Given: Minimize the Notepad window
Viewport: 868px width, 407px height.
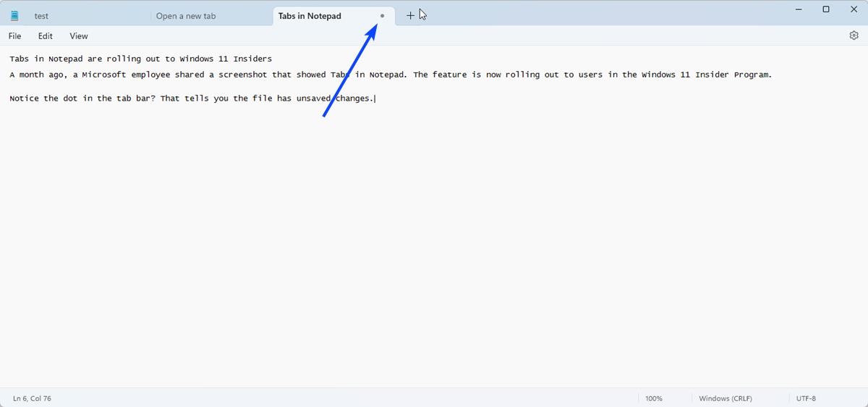Looking at the screenshot, I should [x=799, y=9].
